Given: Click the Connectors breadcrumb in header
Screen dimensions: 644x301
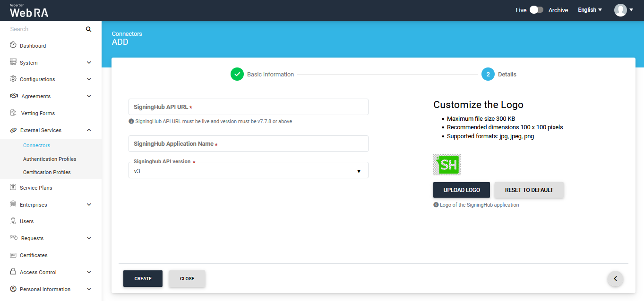Looking at the screenshot, I should click(127, 33).
